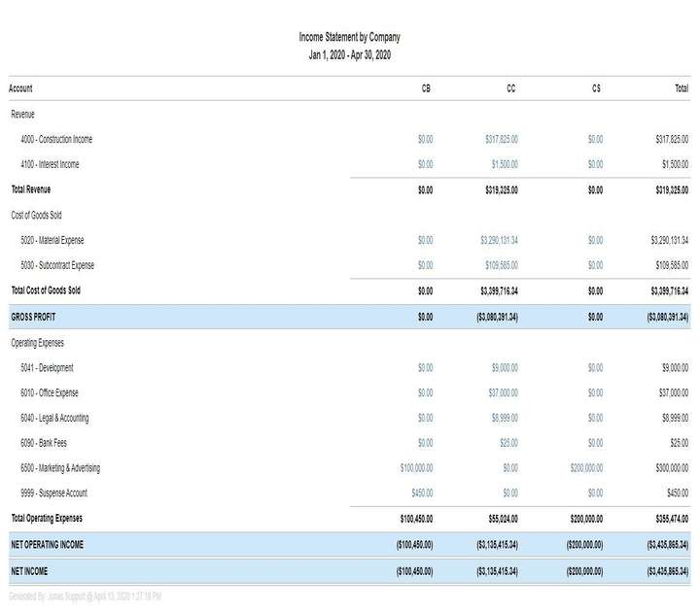
Task: Select the NET OPERATING INCOME row label
Action: pos(47,546)
